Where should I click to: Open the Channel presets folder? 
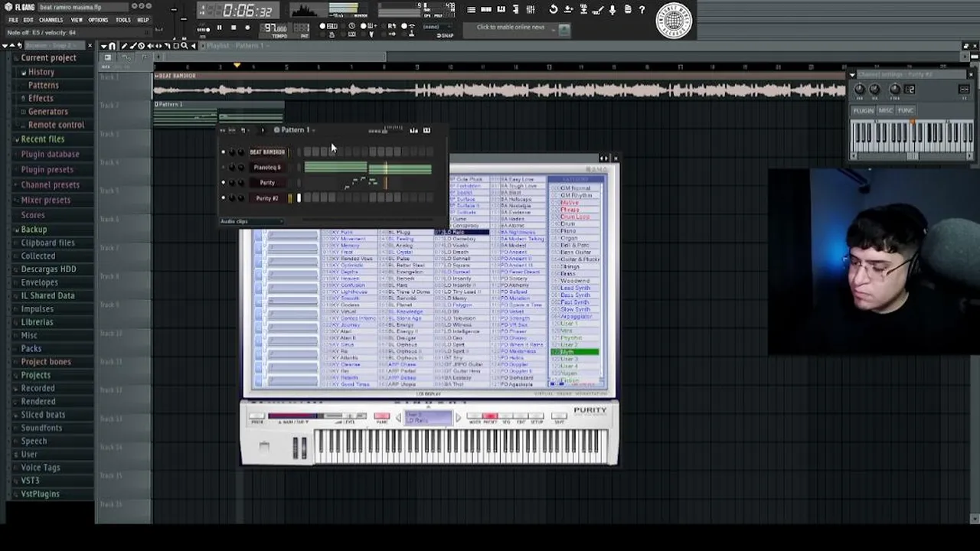point(50,184)
